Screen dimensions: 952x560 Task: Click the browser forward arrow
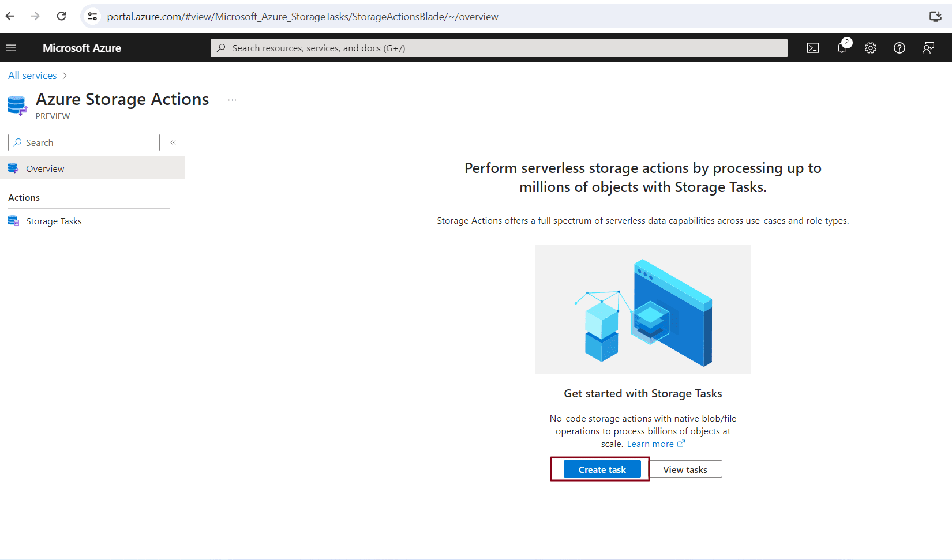pos(35,16)
